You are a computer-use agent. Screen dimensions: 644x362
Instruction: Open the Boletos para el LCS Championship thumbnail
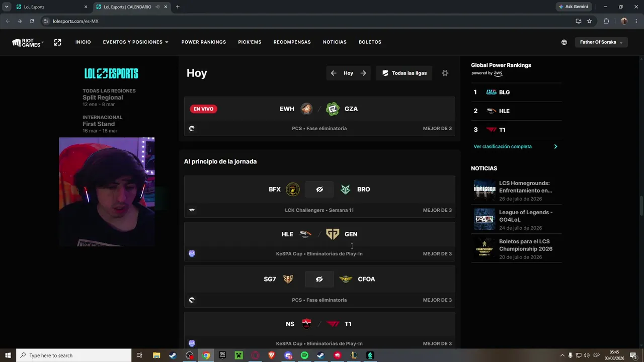(485, 249)
